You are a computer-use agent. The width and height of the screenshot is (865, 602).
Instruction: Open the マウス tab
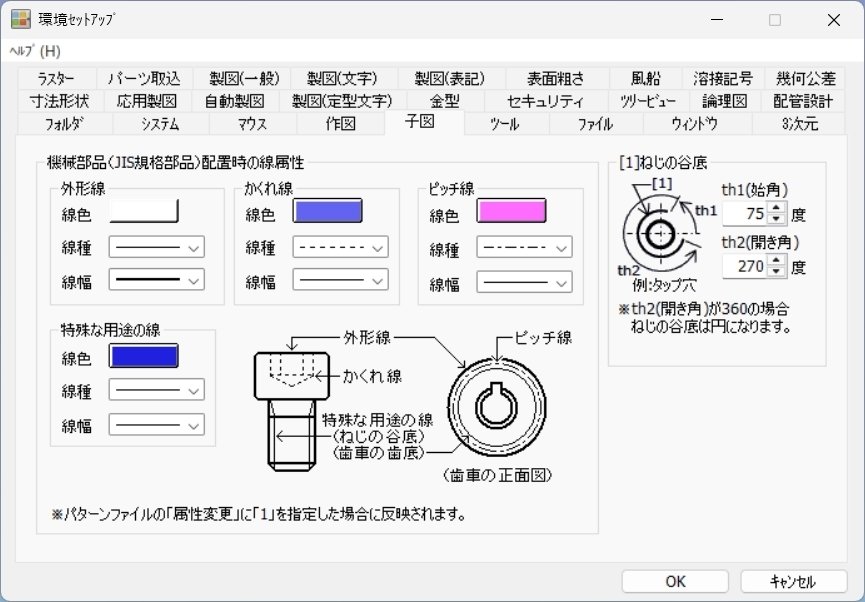click(253, 124)
